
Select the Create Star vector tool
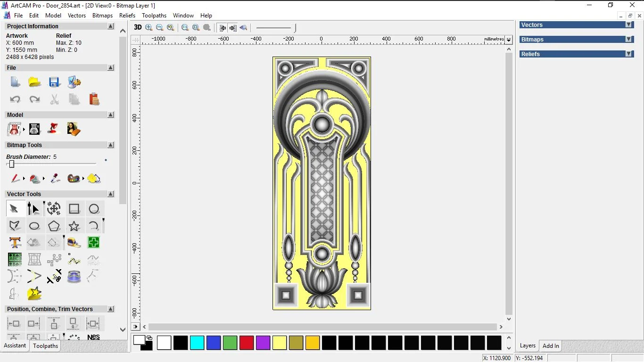[74, 226]
